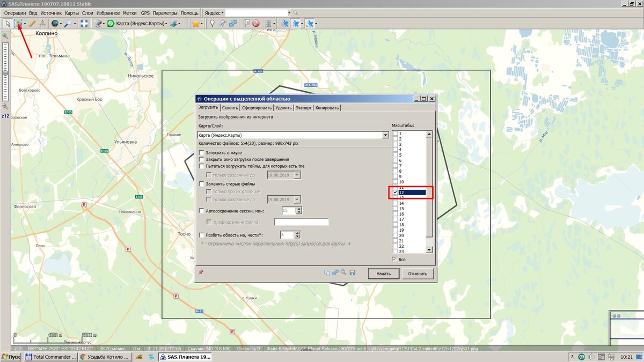Screen dimensions: 644x362
Task: Expand the layers icon dropdown arrow
Action: (x=180, y=24)
